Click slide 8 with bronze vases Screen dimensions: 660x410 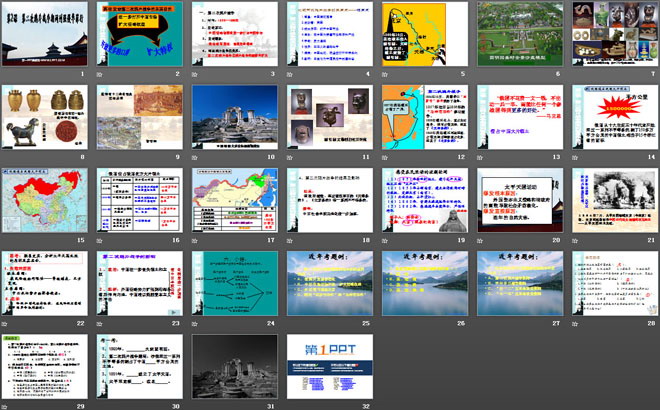(47, 118)
